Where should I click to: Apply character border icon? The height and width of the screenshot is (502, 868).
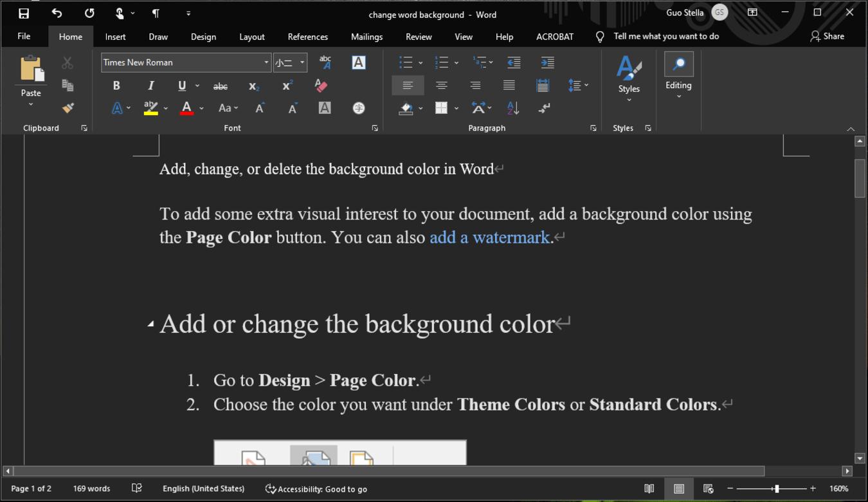(x=359, y=62)
